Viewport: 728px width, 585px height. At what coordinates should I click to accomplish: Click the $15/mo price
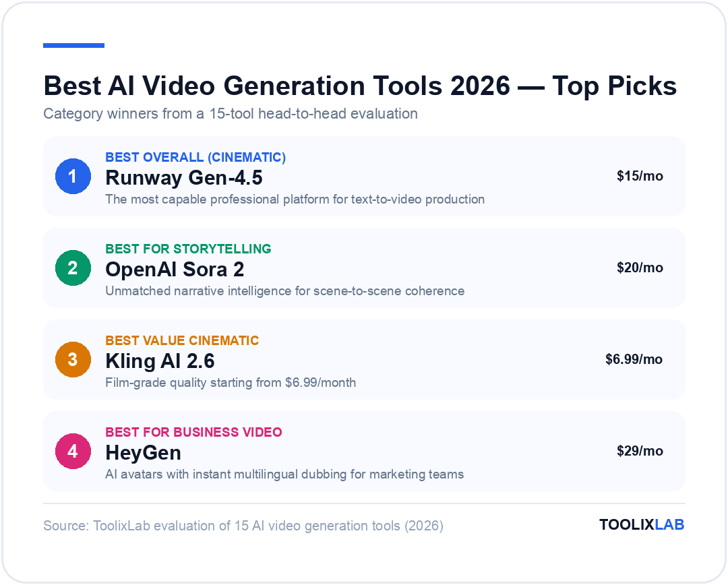click(640, 176)
